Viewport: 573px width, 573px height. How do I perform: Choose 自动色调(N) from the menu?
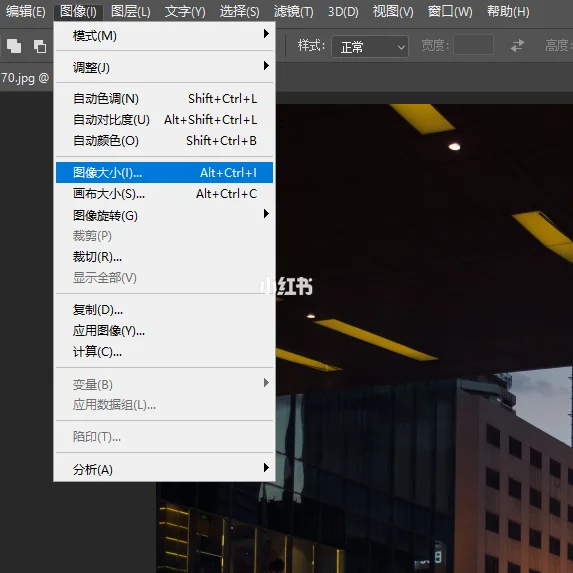point(164,99)
